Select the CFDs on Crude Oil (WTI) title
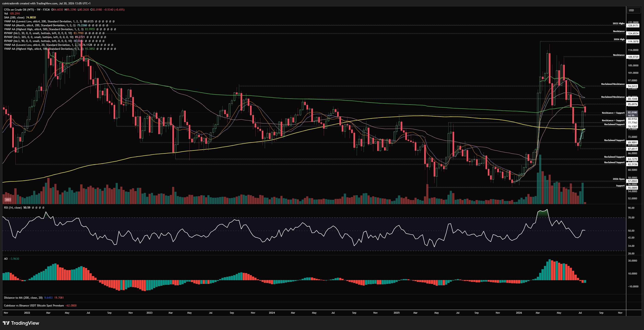 19,9
